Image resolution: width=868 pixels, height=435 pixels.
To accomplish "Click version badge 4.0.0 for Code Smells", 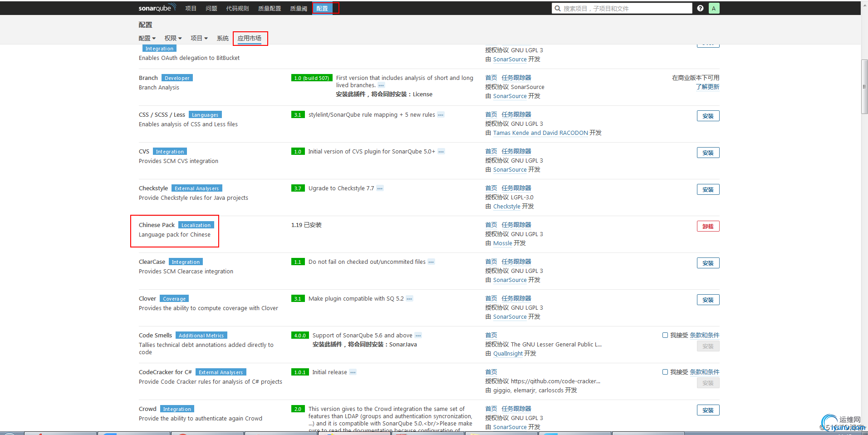I will pyautogui.click(x=300, y=335).
